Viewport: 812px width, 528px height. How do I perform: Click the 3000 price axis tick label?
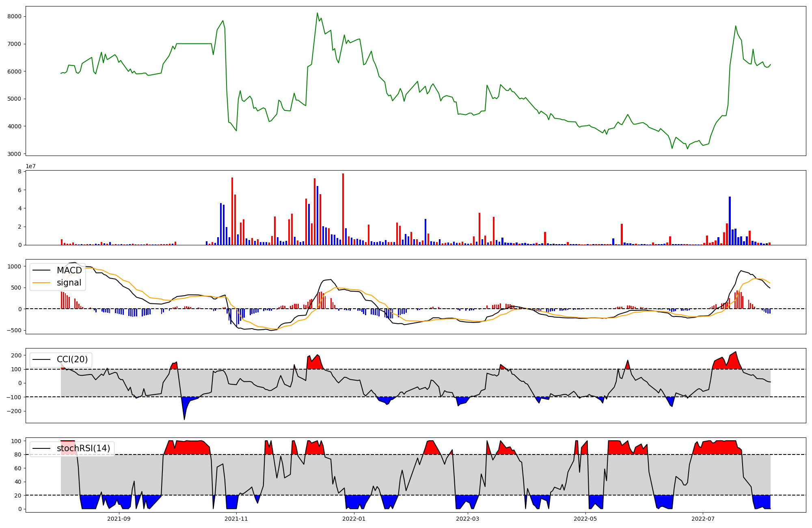[x=15, y=154]
